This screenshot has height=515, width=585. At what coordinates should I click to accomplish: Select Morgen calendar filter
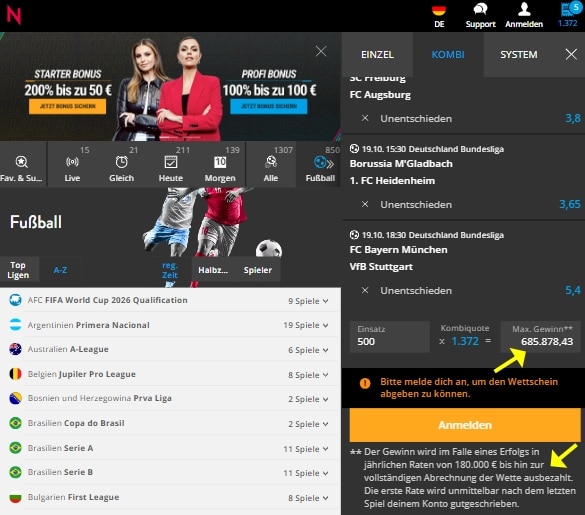coord(220,164)
